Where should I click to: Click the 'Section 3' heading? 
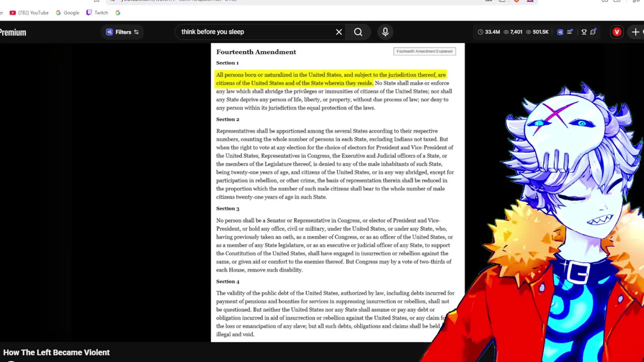(227, 208)
